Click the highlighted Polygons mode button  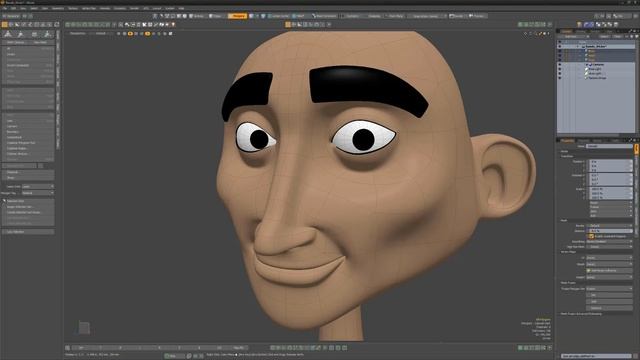tap(237, 16)
